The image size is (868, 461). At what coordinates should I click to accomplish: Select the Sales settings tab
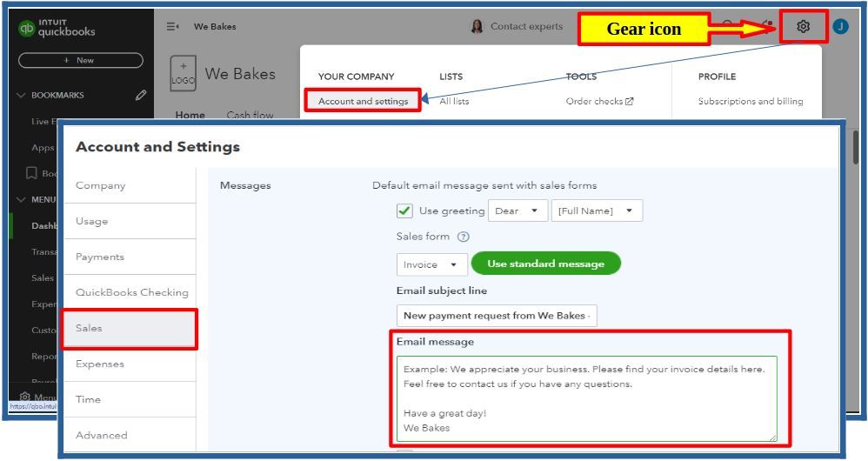[x=130, y=328]
